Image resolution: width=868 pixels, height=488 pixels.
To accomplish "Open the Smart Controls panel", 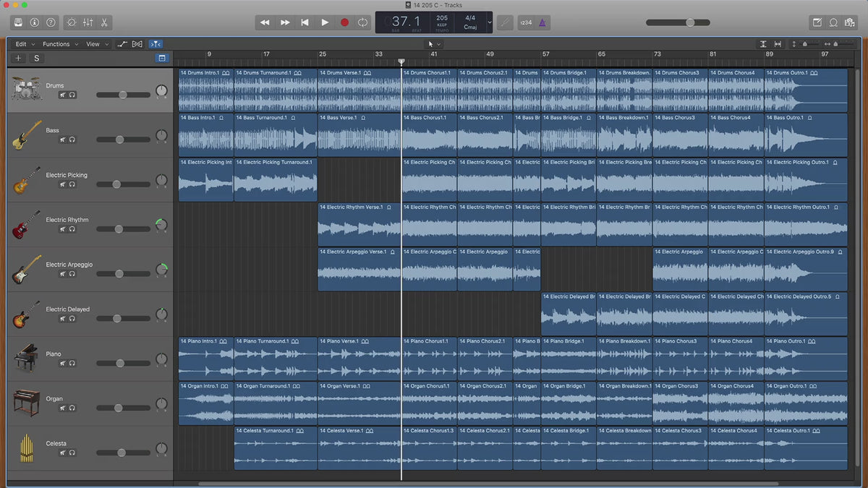I will click(x=71, y=22).
